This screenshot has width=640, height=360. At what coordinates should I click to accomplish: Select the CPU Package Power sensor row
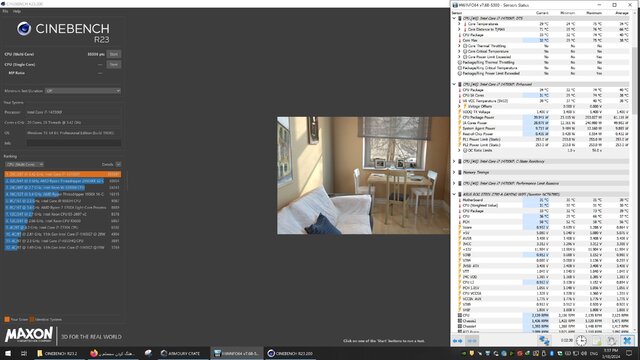point(543,117)
